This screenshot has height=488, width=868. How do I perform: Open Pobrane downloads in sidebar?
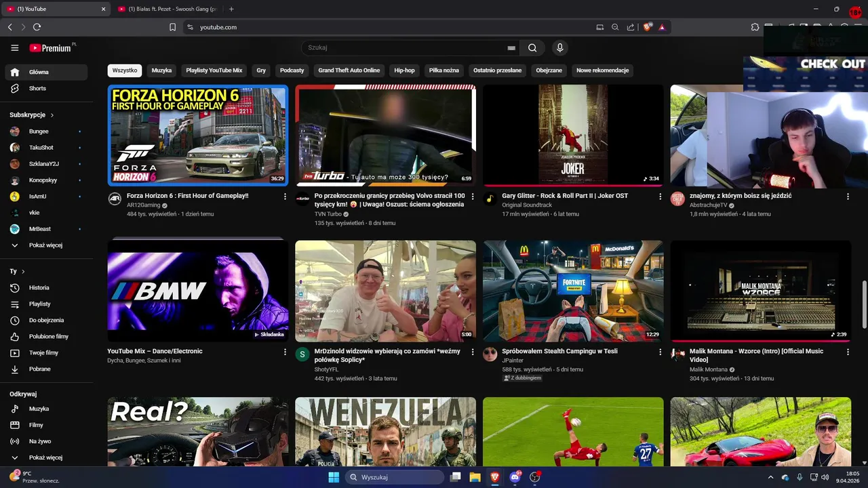tap(46, 369)
